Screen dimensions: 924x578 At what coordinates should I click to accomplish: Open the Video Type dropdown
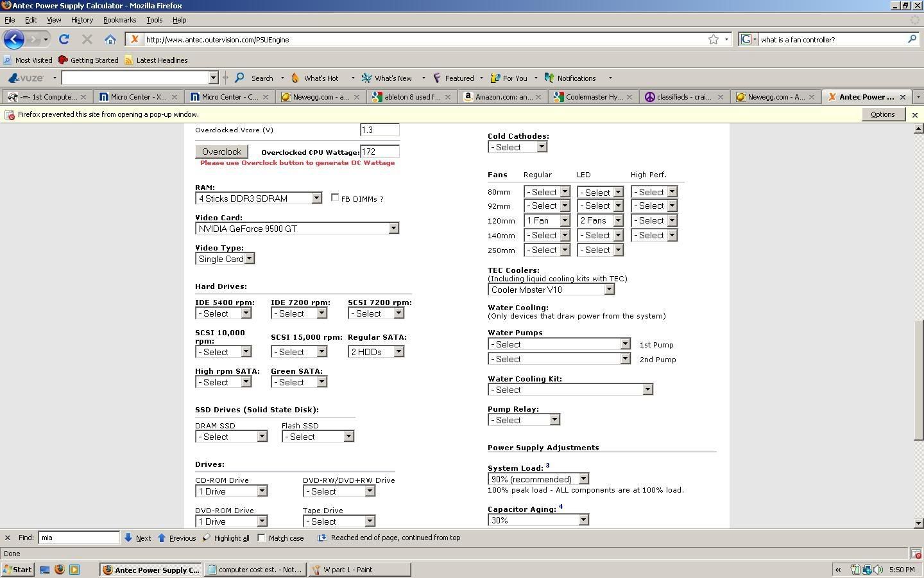pyautogui.click(x=225, y=259)
